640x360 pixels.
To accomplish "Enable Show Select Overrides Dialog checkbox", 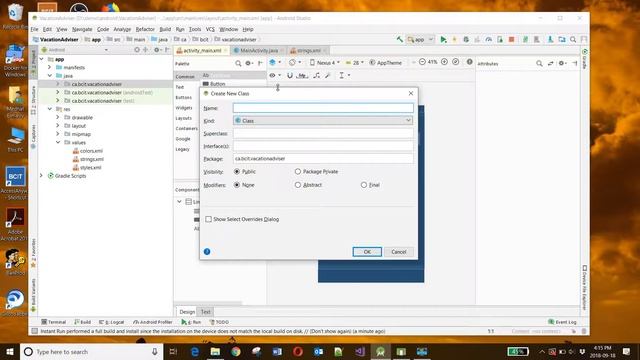I will tap(209, 219).
